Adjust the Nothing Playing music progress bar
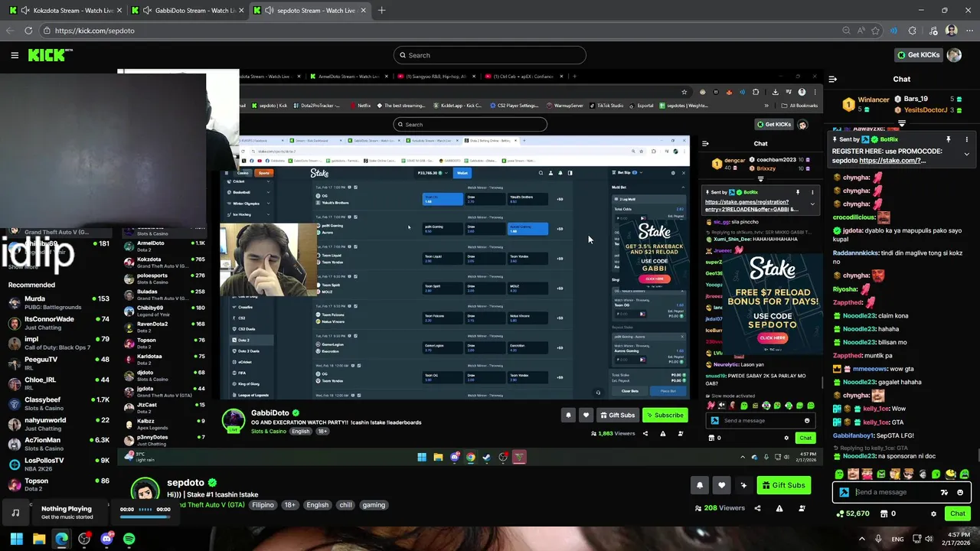The width and height of the screenshot is (980, 551). click(x=145, y=517)
